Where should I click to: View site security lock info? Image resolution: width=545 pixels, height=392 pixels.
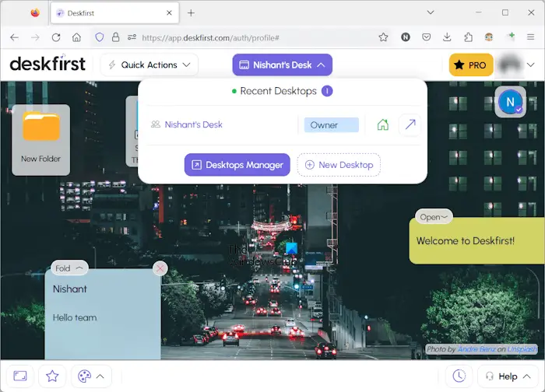click(116, 37)
